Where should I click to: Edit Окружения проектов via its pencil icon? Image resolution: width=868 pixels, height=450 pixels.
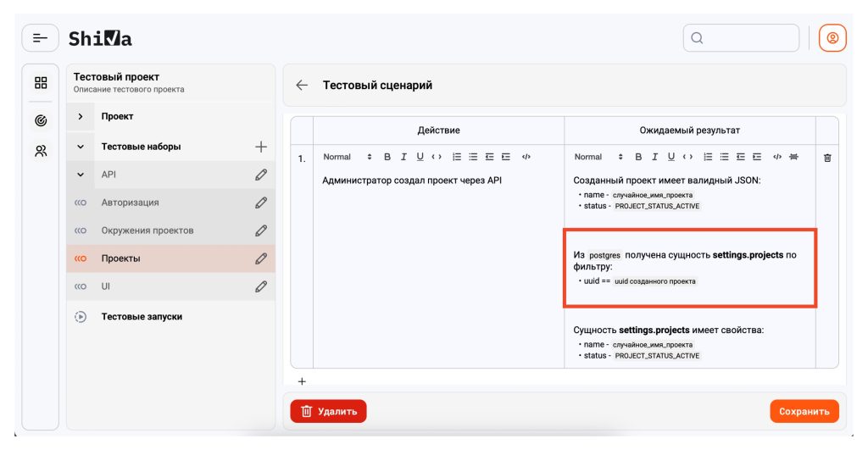pos(261,231)
